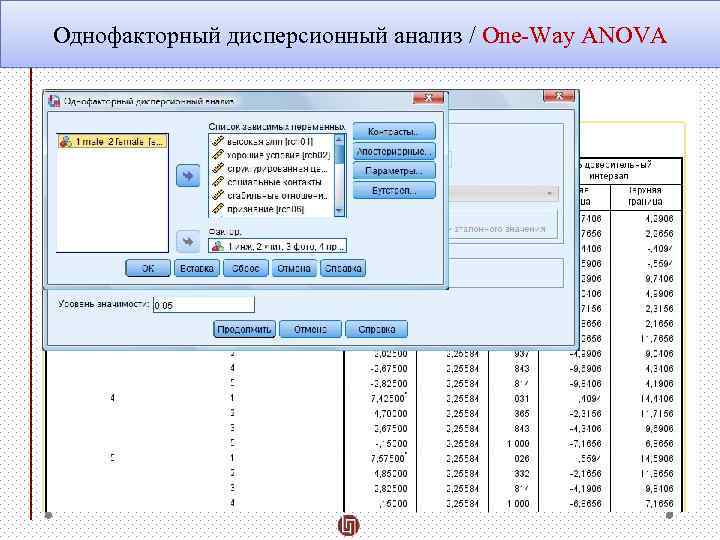Image resolution: width=720 pixels, height=540 pixels.
Task: Click Справка in the background dialog
Action: (377, 329)
